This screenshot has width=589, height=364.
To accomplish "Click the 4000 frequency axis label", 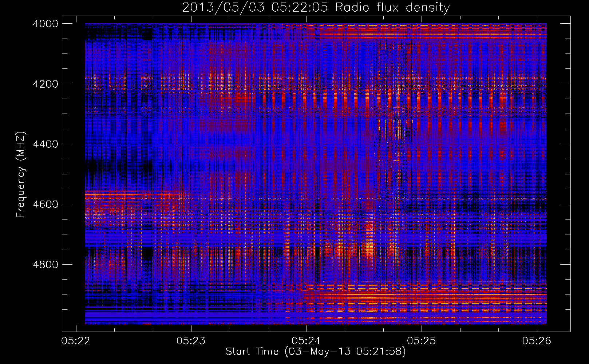I will pos(46,24).
